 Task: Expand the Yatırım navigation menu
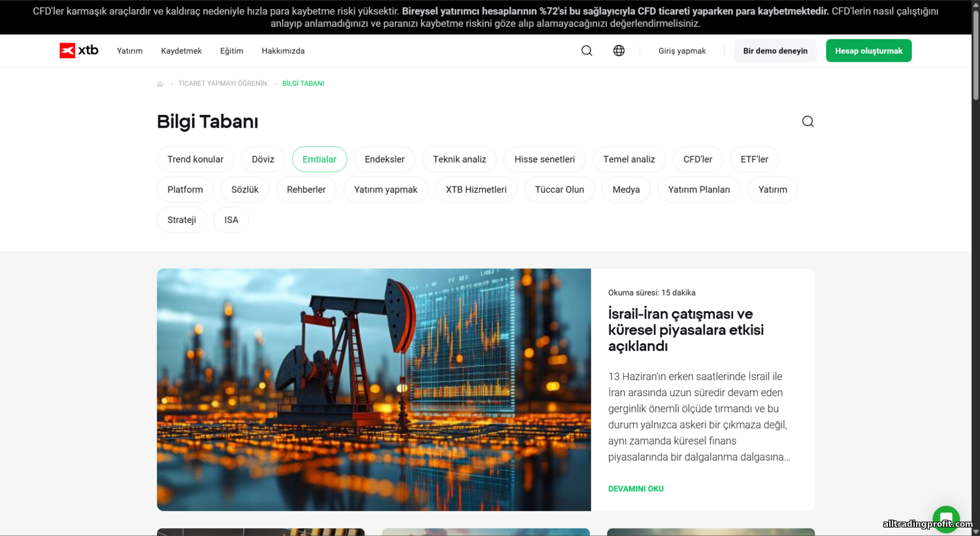[x=129, y=51]
